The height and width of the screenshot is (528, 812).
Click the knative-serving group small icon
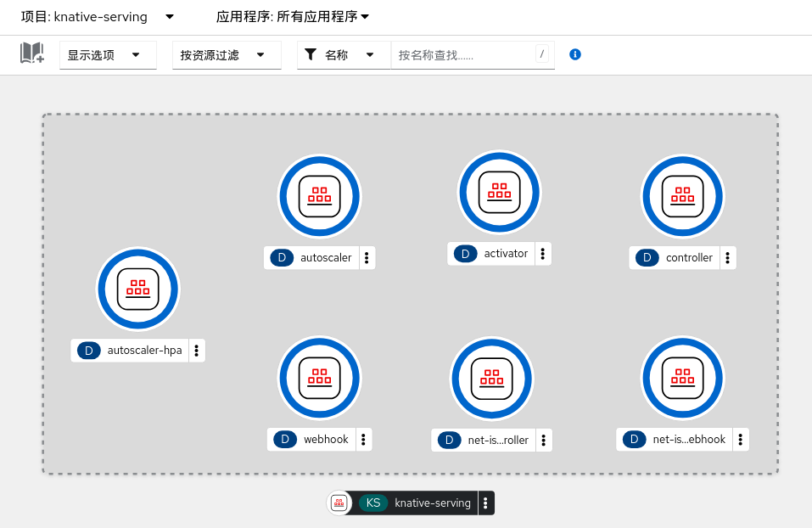point(339,503)
